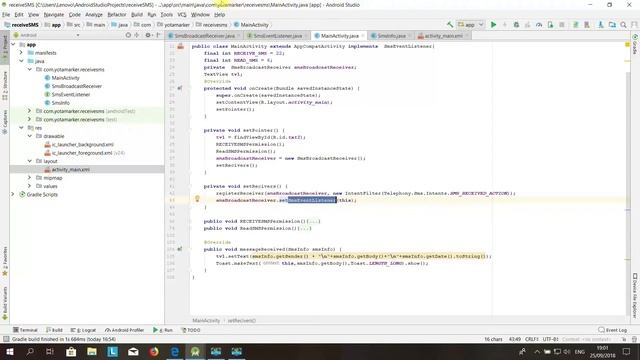This screenshot has height=360, width=640.
Task: Open the Terminal tool window
Action: click(x=25, y=330)
